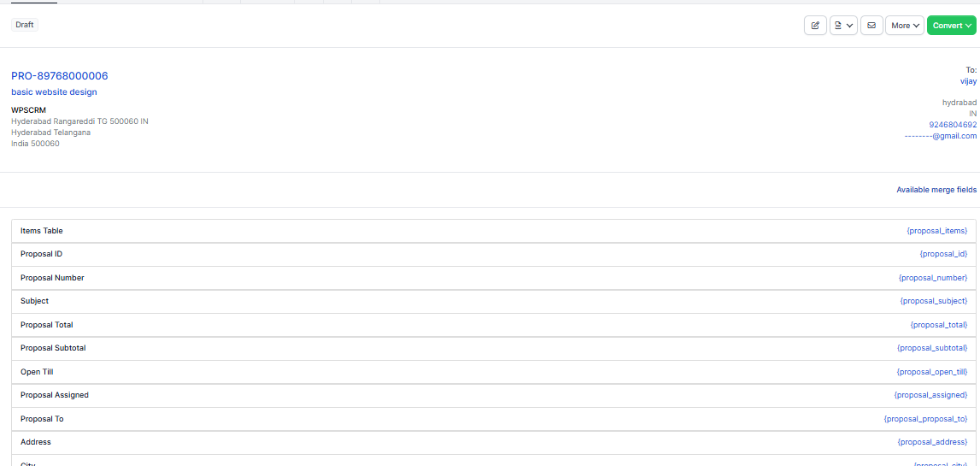Click the {proposal_items} merge field

[936, 231]
